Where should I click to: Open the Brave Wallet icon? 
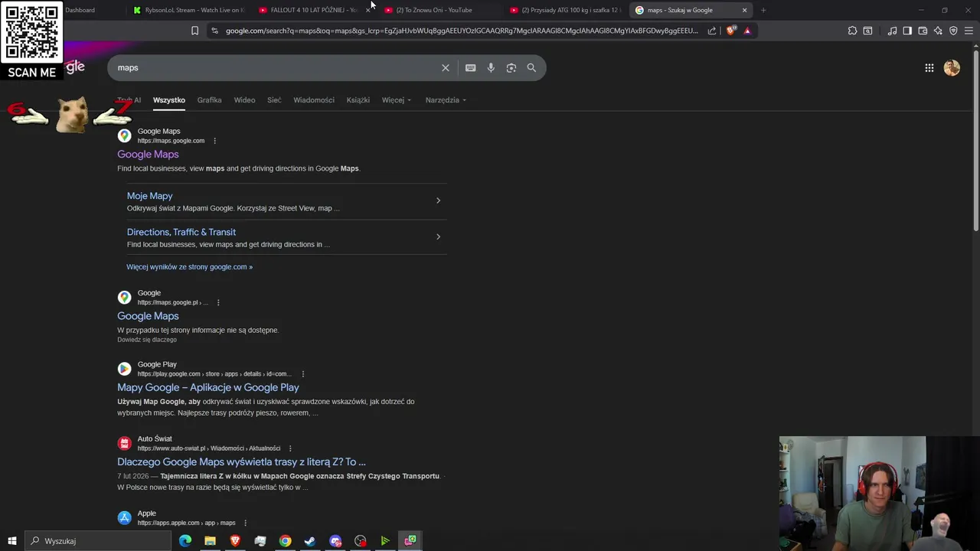[923, 31]
